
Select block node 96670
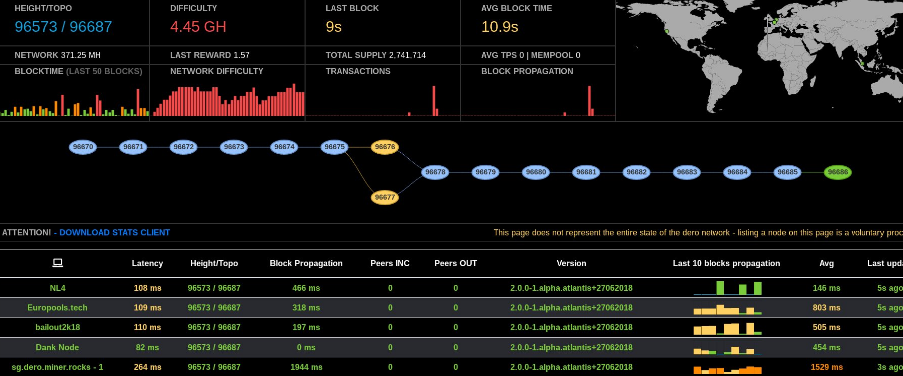click(83, 147)
